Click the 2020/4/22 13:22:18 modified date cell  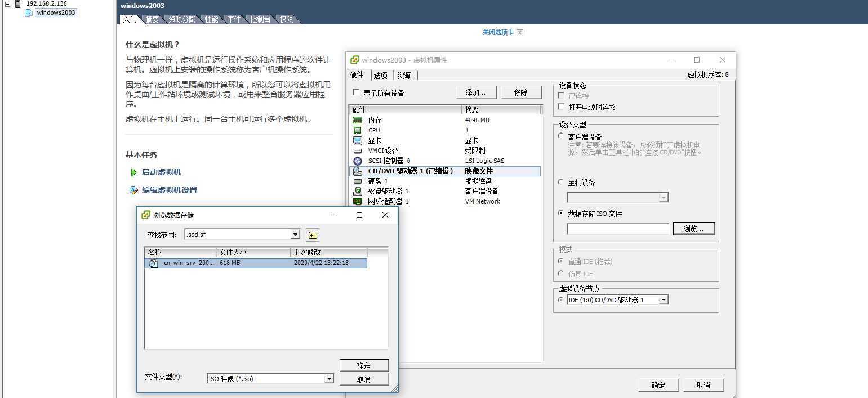pos(321,263)
